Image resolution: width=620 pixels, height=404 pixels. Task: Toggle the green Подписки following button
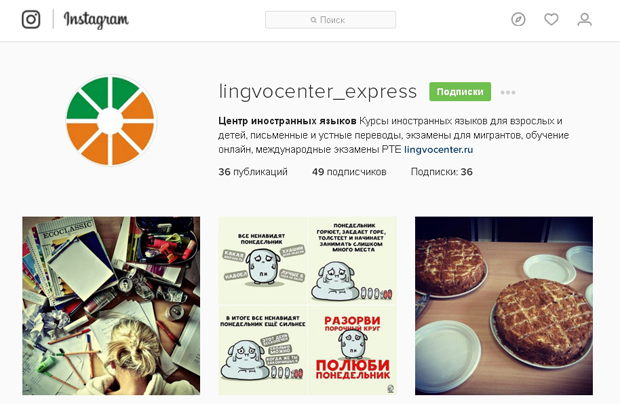point(460,92)
